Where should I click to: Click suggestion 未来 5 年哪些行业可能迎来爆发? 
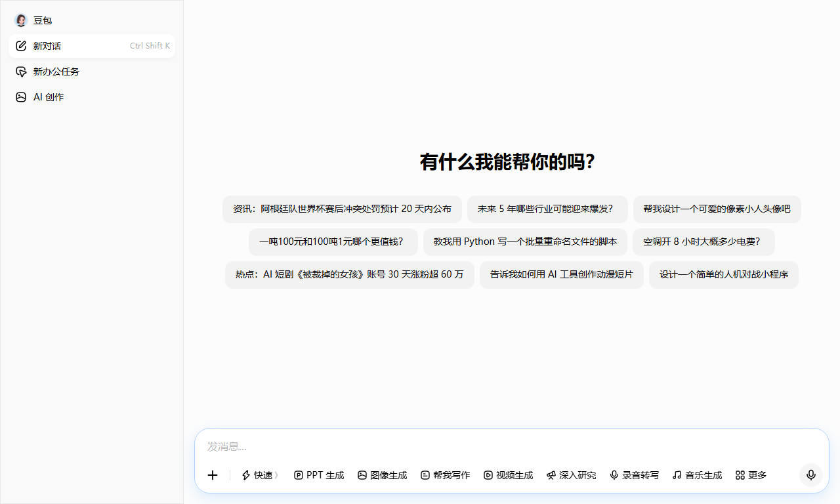547,209
